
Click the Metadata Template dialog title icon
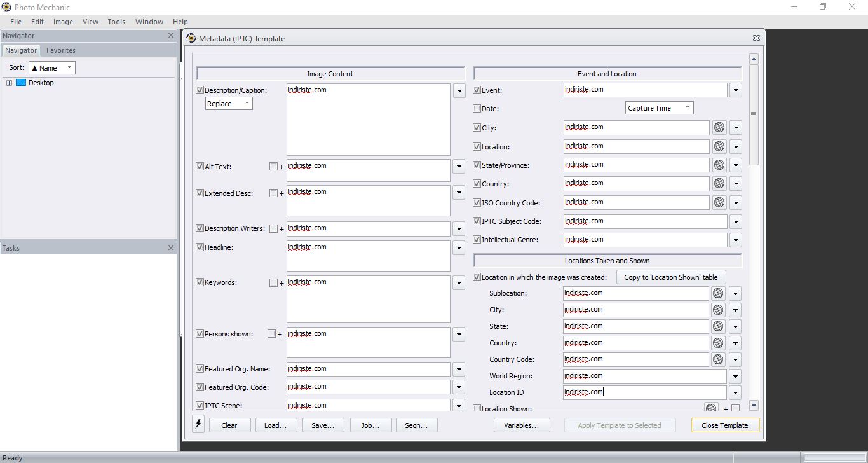coord(191,38)
